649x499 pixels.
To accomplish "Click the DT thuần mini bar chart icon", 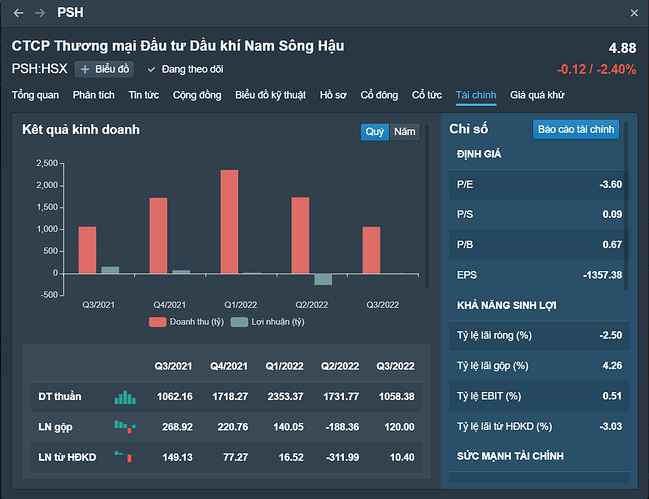I will pyautogui.click(x=125, y=397).
